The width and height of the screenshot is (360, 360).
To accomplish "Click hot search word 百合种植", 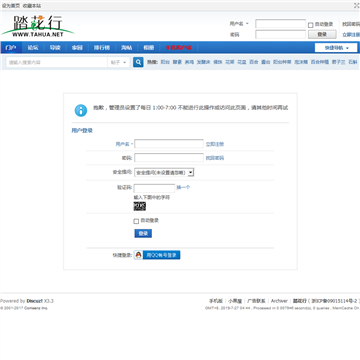I will click(320, 62).
